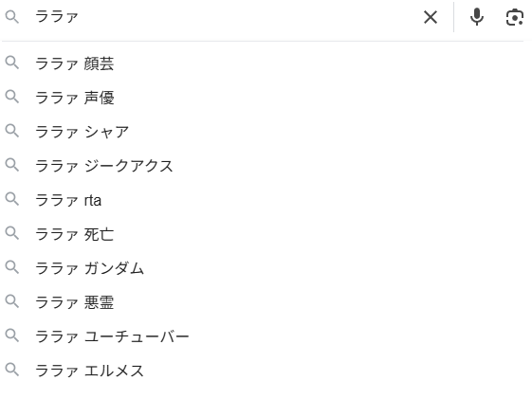Choose the ララァ ジークアクス suggestion

point(263,166)
